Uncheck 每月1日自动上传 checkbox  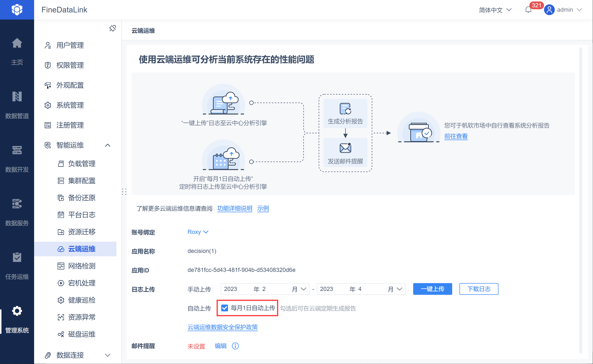pos(224,308)
